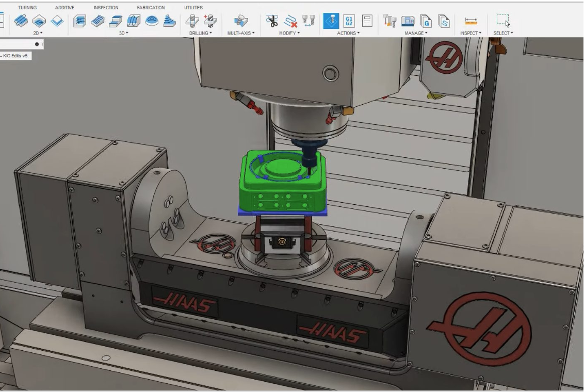
Task: Open the MANAGE dropdown menu
Action: (416, 33)
